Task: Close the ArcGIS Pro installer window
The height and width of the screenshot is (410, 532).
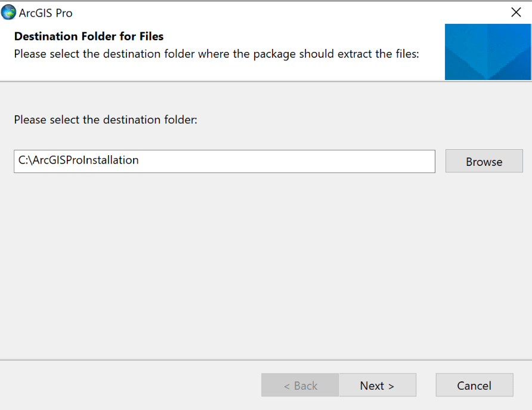Action: [516, 13]
